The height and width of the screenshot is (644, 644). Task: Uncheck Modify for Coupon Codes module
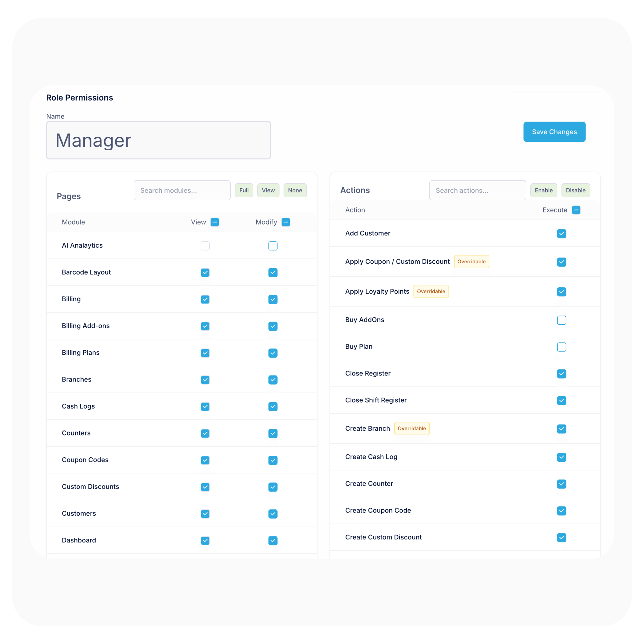click(x=273, y=460)
